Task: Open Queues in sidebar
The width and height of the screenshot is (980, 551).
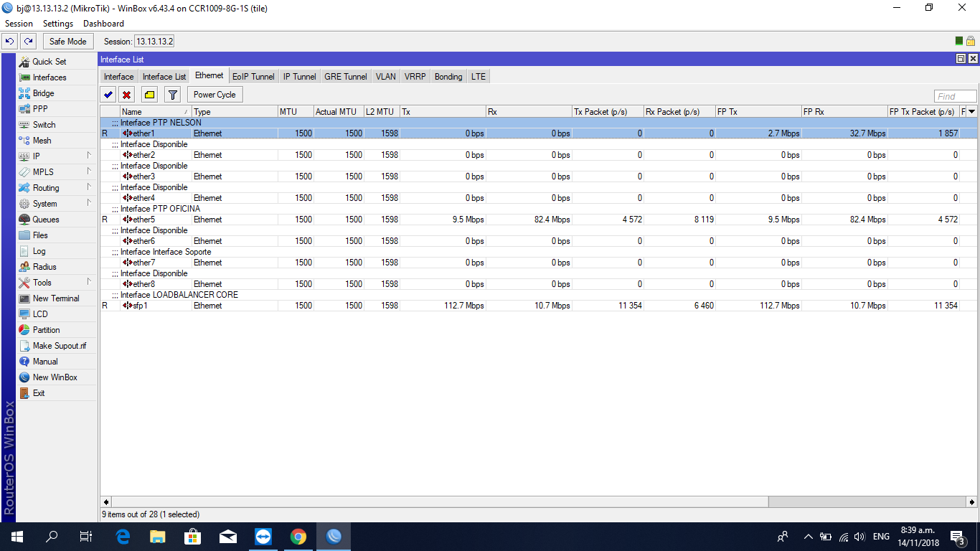Action: click(57, 220)
